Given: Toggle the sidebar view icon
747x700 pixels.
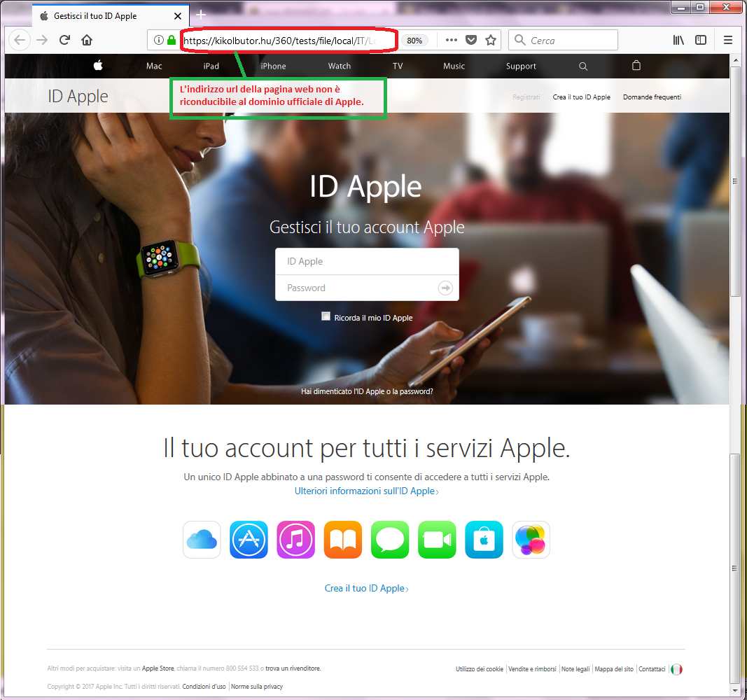Looking at the screenshot, I should pyautogui.click(x=700, y=40).
